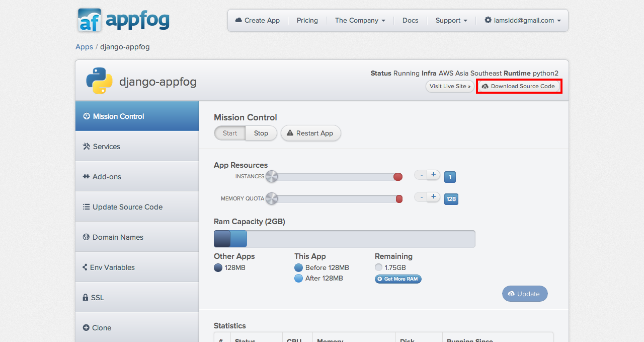Open the Pricing page
The height and width of the screenshot is (342, 644).
click(307, 20)
